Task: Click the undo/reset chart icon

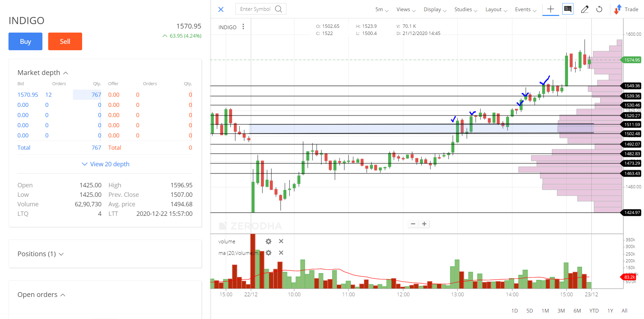Action: tap(600, 9)
